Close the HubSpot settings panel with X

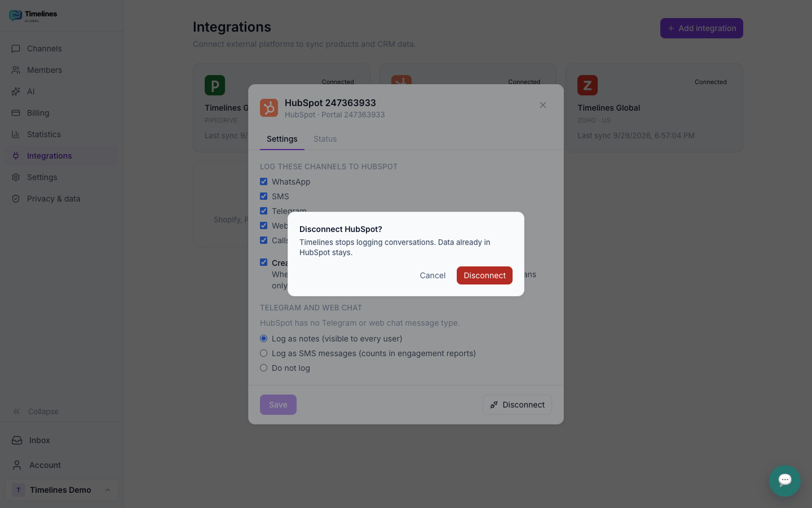(x=543, y=105)
